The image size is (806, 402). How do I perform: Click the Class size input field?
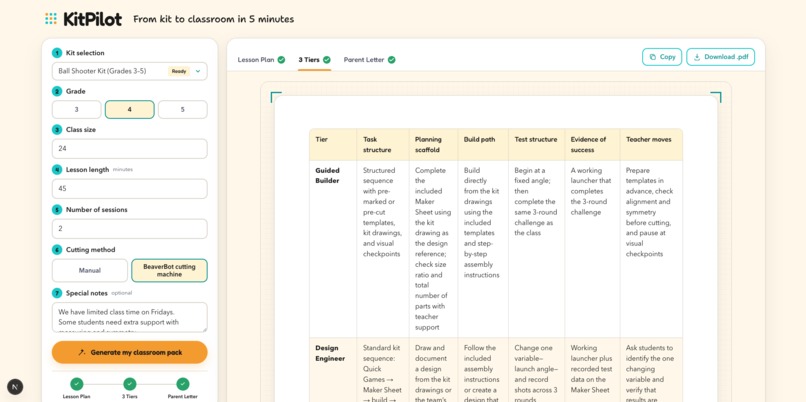(x=130, y=149)
